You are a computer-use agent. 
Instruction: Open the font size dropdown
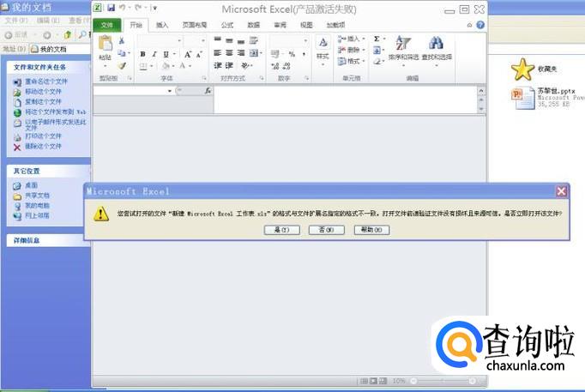coord(203,40)
